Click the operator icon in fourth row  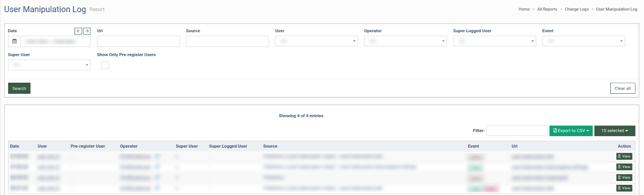(157, 188)
